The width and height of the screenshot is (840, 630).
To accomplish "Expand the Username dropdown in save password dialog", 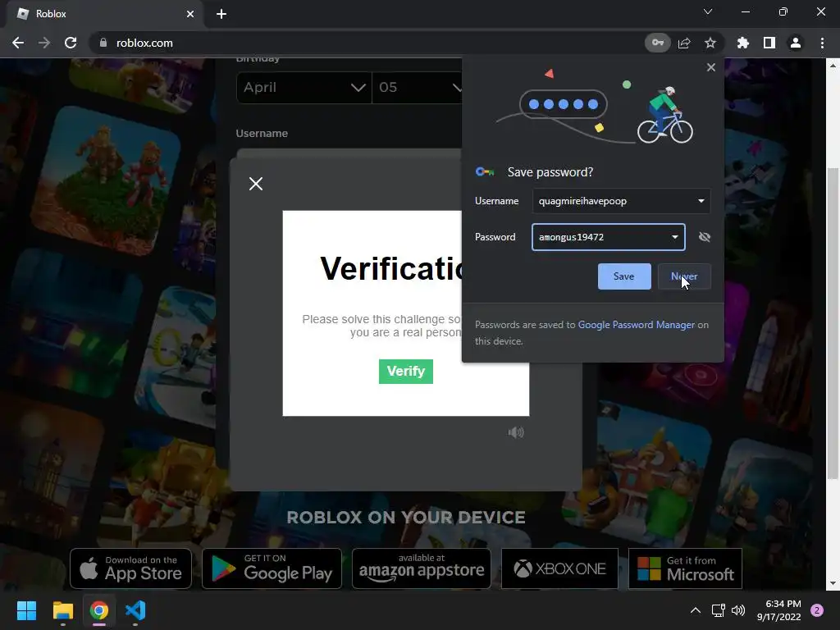I will pyautogui.click(x=701, y=201).
